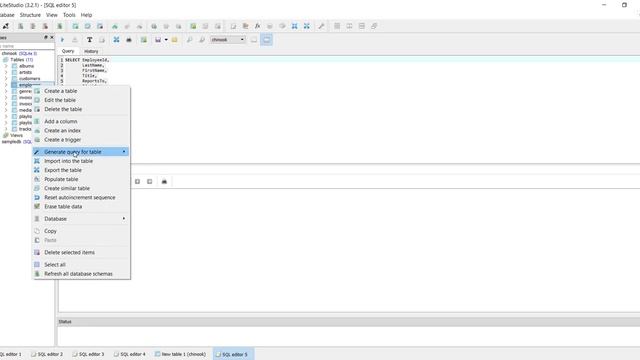Choose Delete the table
Image resolution: width=640 pixels, height=360 pixels.
pyautogui.click(x=81, y=109)
